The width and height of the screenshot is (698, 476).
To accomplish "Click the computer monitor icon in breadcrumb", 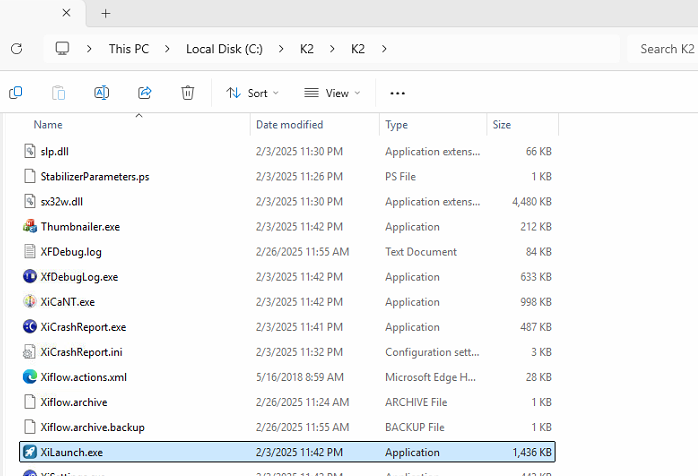I will [62, 49].
